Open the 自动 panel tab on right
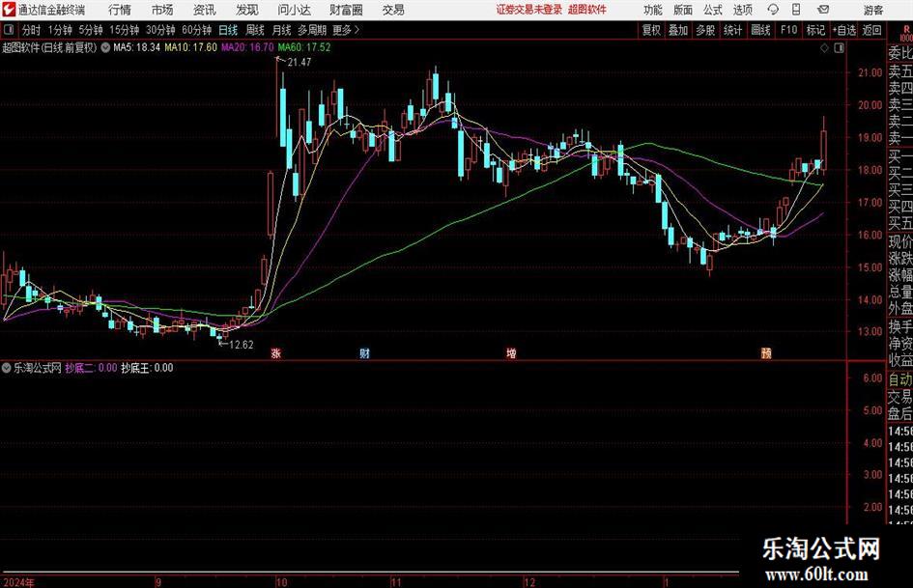Screen dimensions: 913x588 coord(900,379)
